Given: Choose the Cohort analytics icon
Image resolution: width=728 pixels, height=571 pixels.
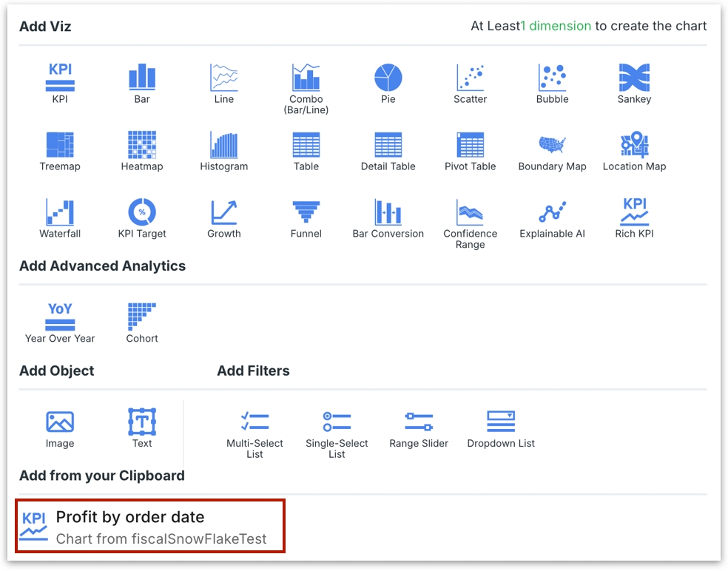Looking at the screenshot, I should pos(142,317).
